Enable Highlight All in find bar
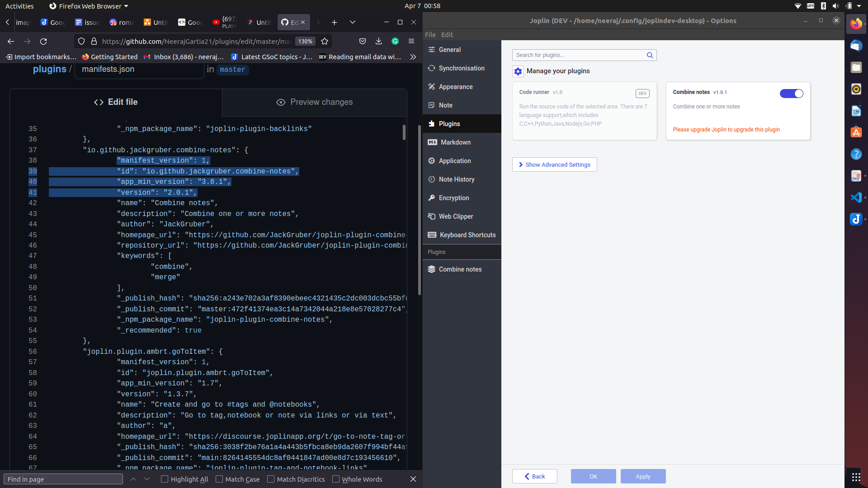868x488 pixels. click(165, 479)
